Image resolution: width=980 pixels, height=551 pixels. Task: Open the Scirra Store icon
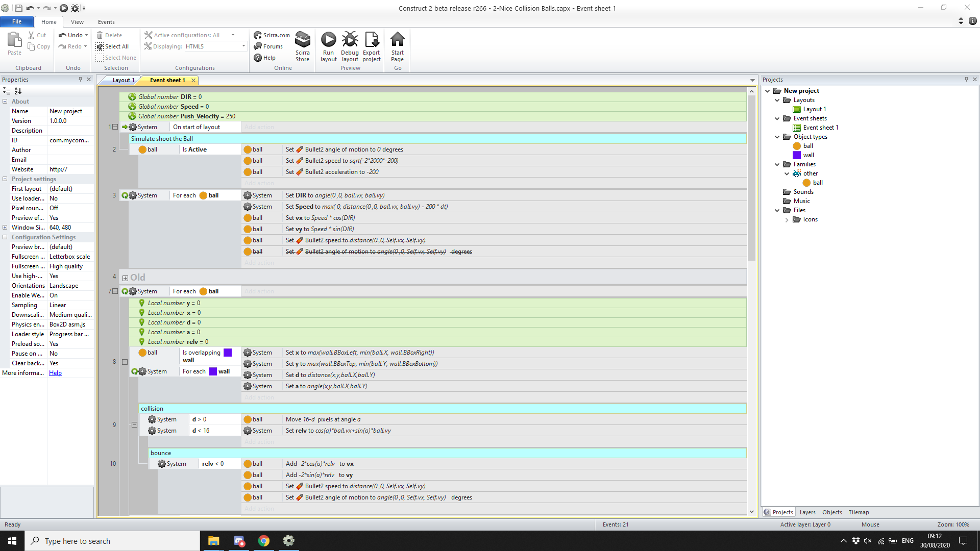click(x=303, y=40)
